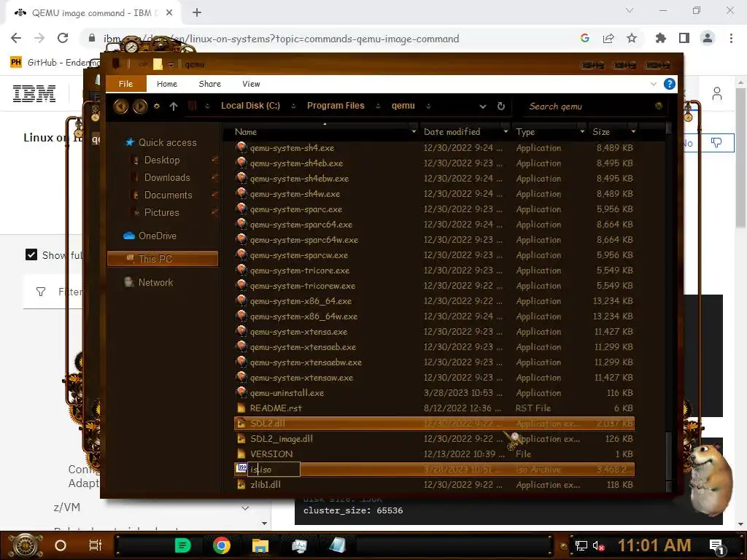Open a new Chrome tab
747x560 pixels.
coord(197,13)
